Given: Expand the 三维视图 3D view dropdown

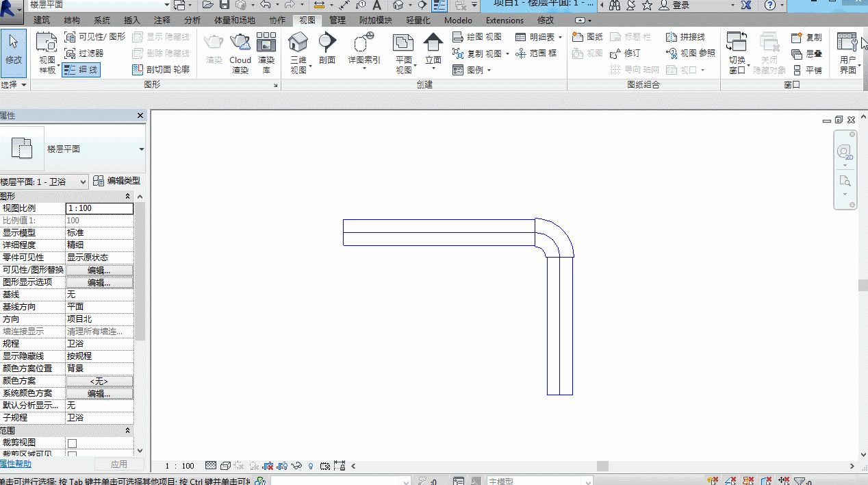Looking at the screenshot, I should click(x=298, y=69).
